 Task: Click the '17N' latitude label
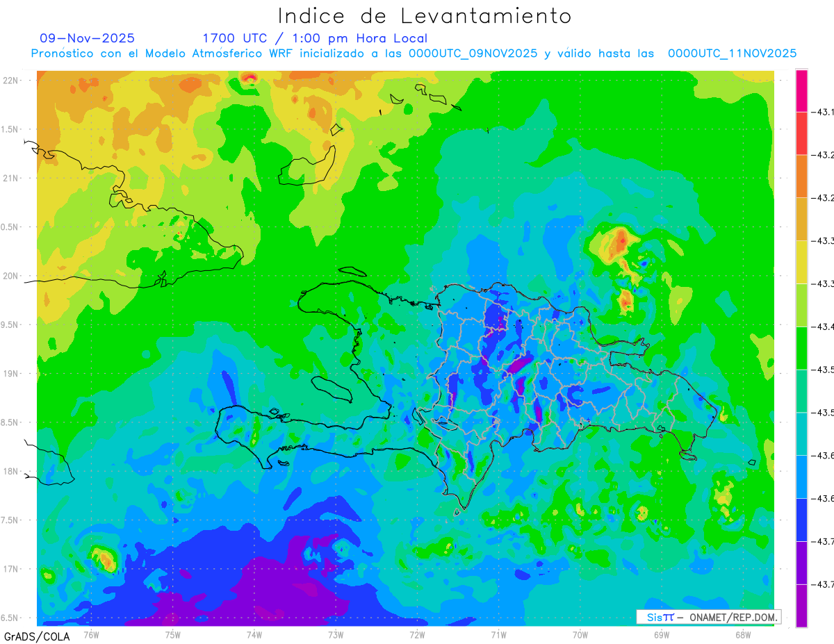pos(10,569)
